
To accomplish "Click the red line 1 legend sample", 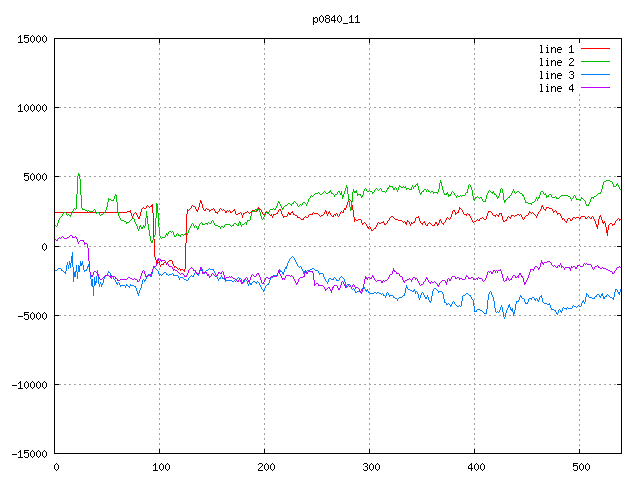I will click(596, 48).
